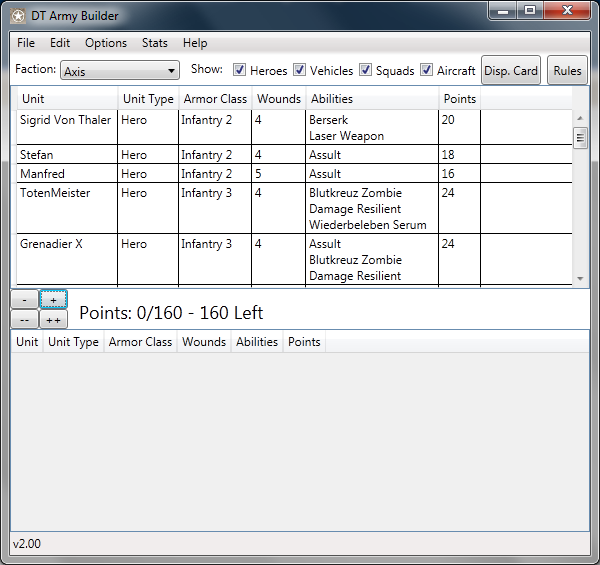Toggle the Vehicles checkbox
This screenshot has width=600, height=565.
[299, 70]
